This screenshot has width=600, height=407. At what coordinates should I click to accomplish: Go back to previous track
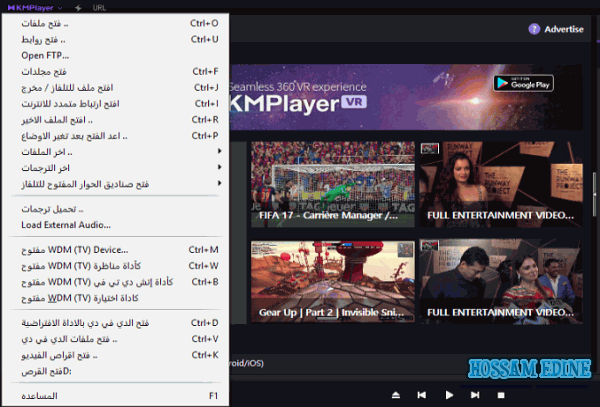(422, 395)
